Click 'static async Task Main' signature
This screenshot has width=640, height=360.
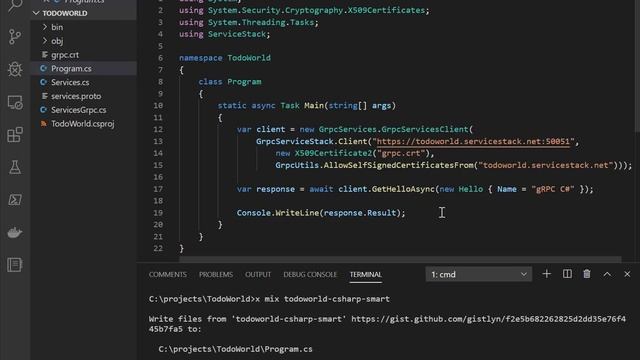[271, 106]
